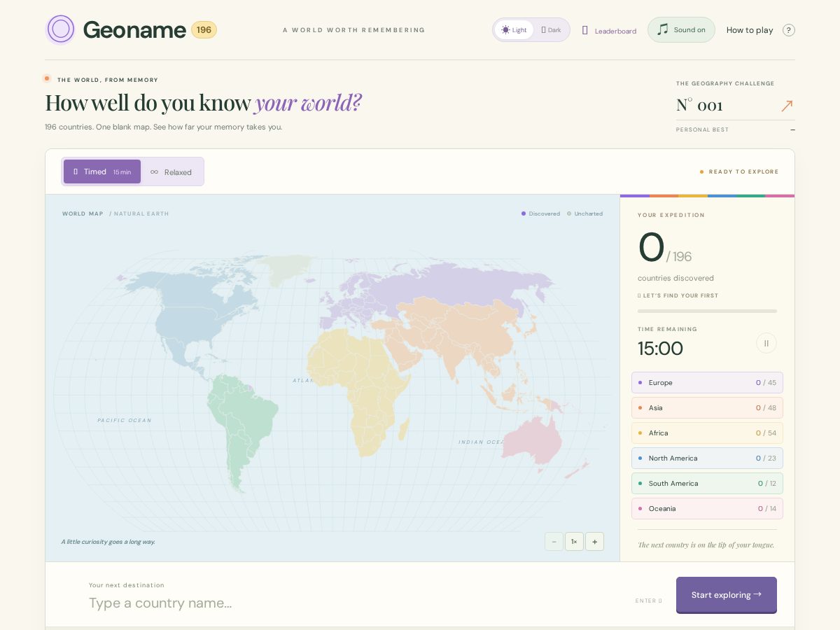Reset the map zoom to 1×
840x630 pixels.
tap(574, 542)
